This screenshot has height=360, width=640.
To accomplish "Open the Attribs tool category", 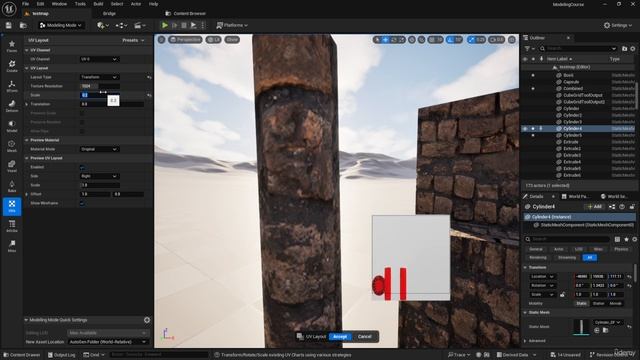I will point(12,226).
